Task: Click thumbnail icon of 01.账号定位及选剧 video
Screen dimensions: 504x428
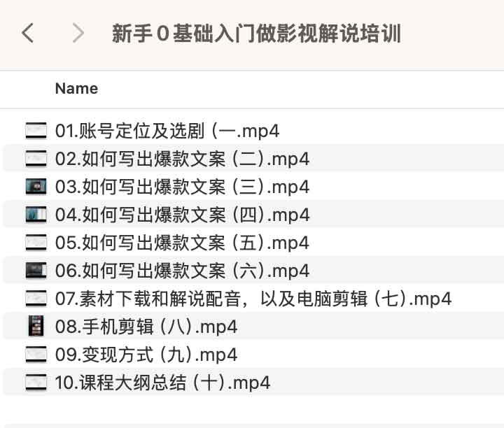Action: 36,131
